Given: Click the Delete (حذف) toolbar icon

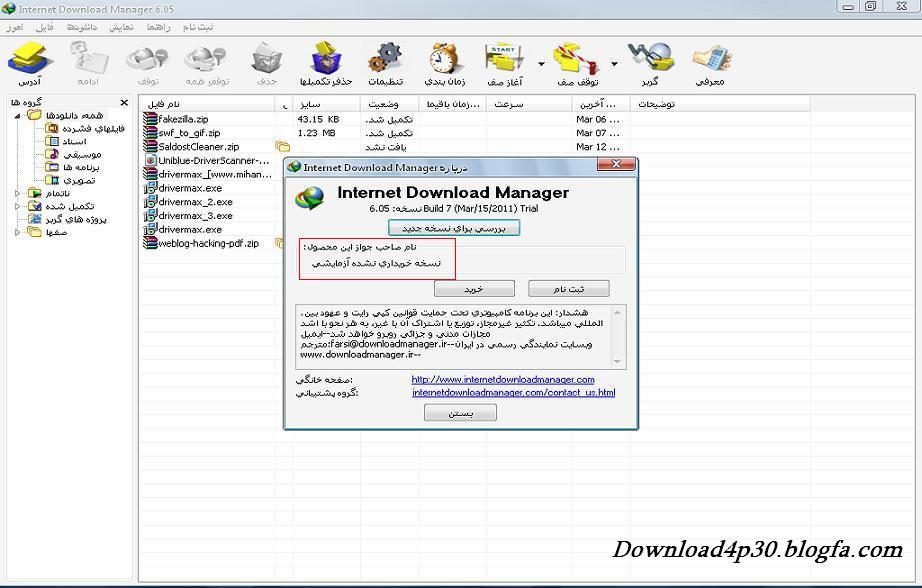Looking at the screenshot, I should click(267, 59).
